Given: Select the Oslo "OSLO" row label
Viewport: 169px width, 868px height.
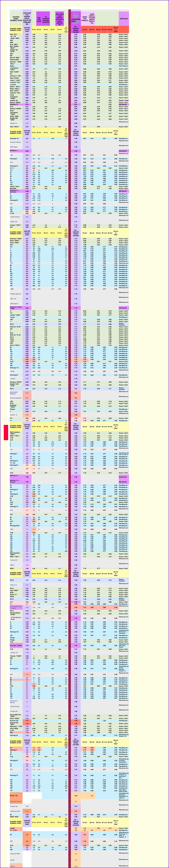Looking at the screenshot, I should (x=15, y=127).
